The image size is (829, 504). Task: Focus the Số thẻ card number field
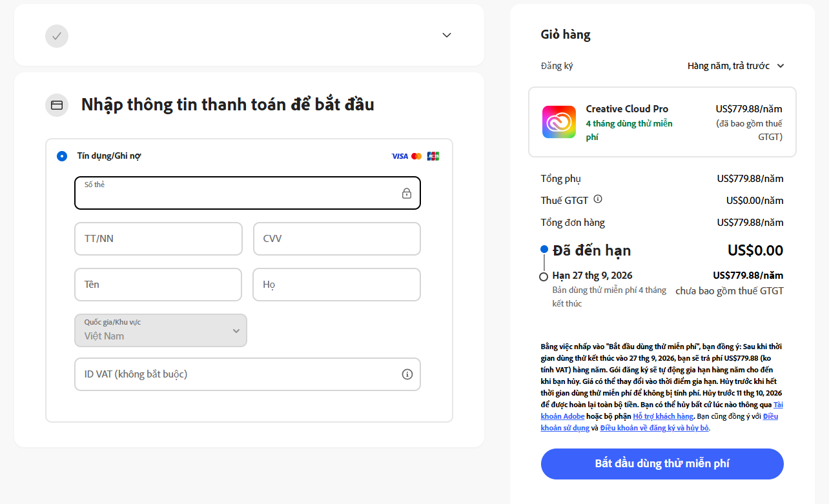point(248,193)
